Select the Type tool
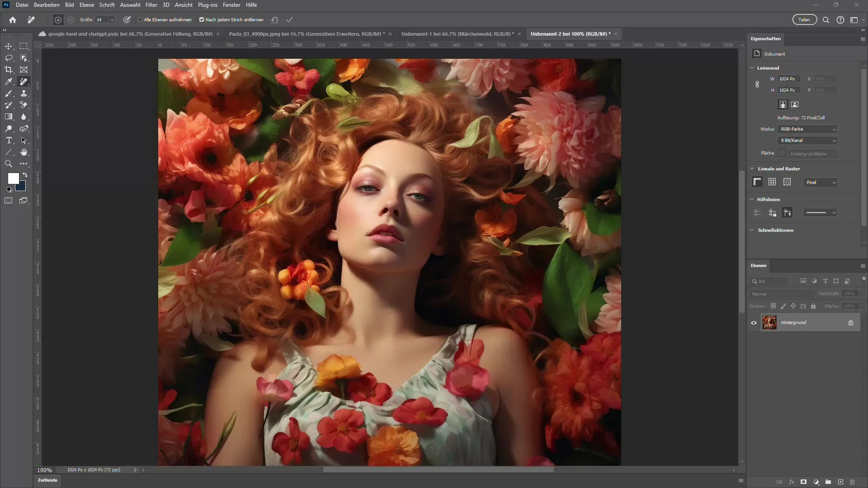Viewport: 868px width, 488px height. pyautogui.click(x=9, y=140)
